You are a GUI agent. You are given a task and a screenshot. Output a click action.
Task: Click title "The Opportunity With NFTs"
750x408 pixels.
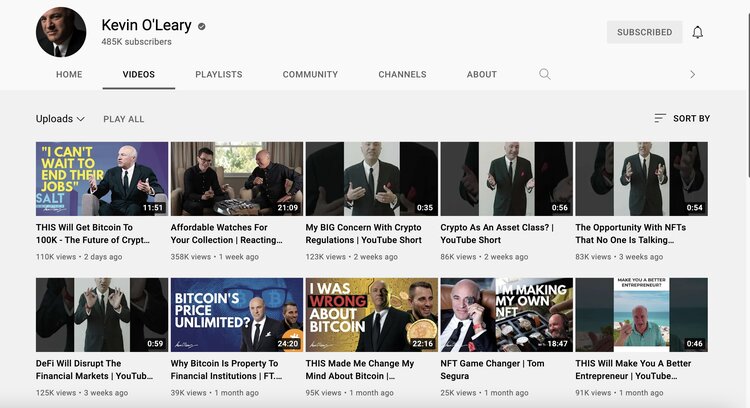tap(630, 233)
